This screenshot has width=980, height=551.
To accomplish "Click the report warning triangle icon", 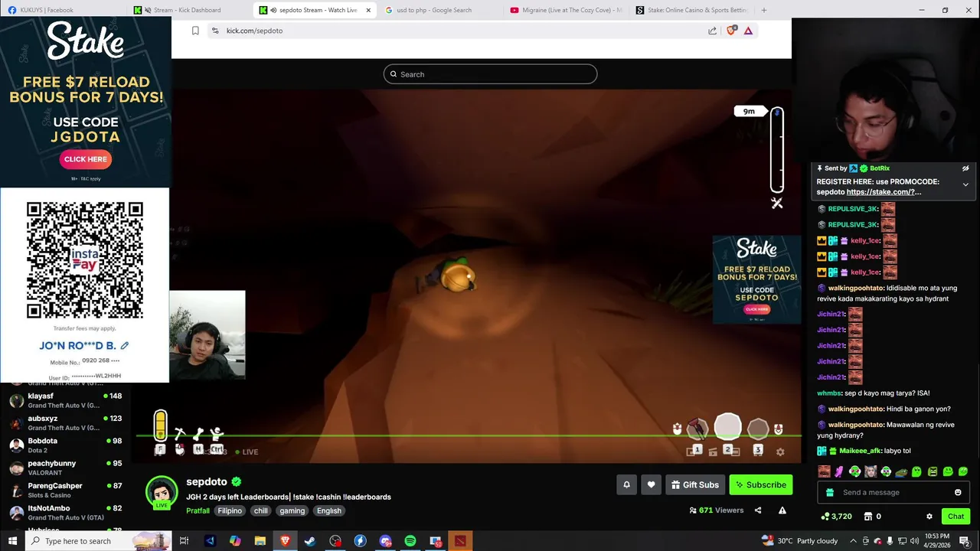I will (782, 510).
